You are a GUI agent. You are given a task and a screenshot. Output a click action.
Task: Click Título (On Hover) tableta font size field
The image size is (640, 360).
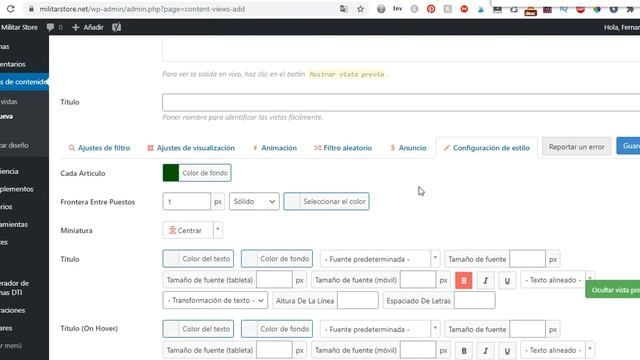click(x=274, y=350)
